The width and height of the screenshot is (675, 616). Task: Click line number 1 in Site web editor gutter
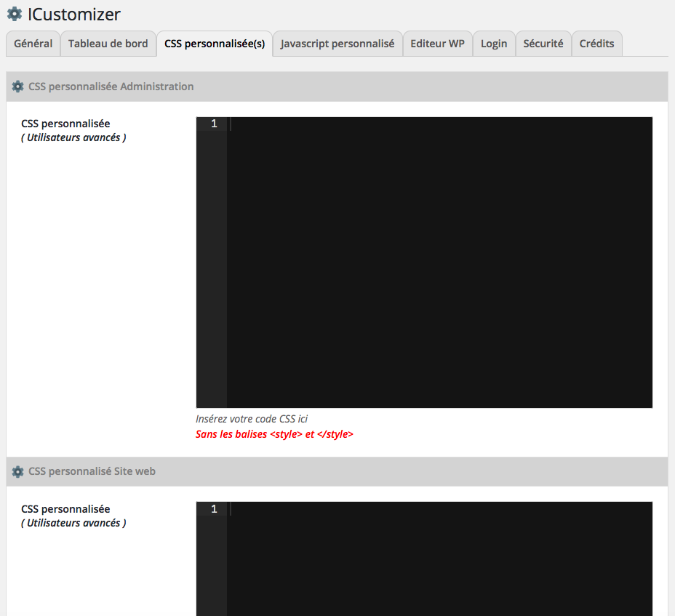pos(214,509)
